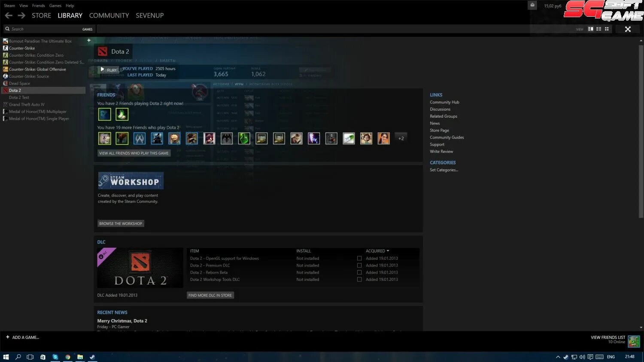Open the Steam inbox envelope icon
The height and width of the screenshot is (362, 644).
(532, 5)
